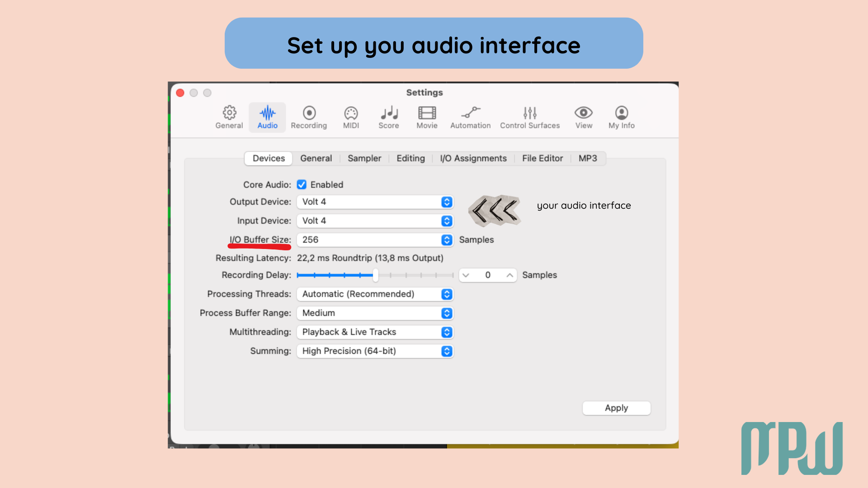The width and height of the screenshot is (868, 488).
Task: Click the MIDI settings icon
Action: click(351, 117)
